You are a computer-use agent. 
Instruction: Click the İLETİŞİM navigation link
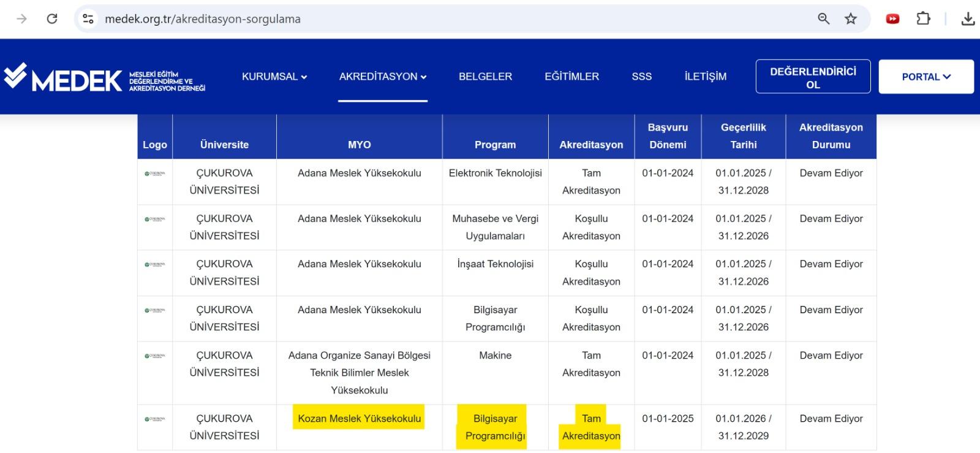tap(705, 77)
